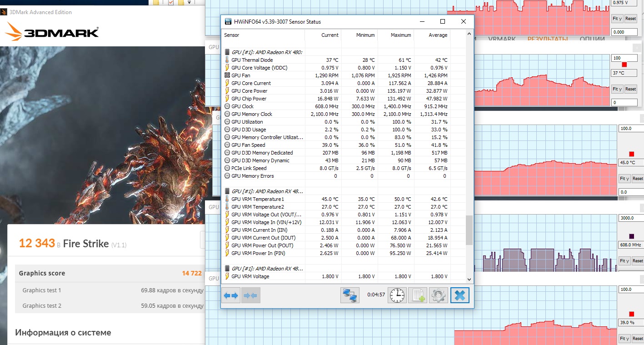The image size is (644, 345).
Task: Click lightning icon of GPU Core Voltage row
Action: point(227,68)
